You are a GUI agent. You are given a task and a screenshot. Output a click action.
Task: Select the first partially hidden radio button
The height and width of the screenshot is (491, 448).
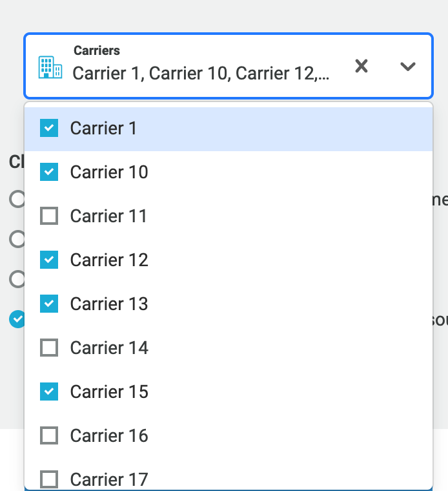pyautogui.click(x=17, y=199)
